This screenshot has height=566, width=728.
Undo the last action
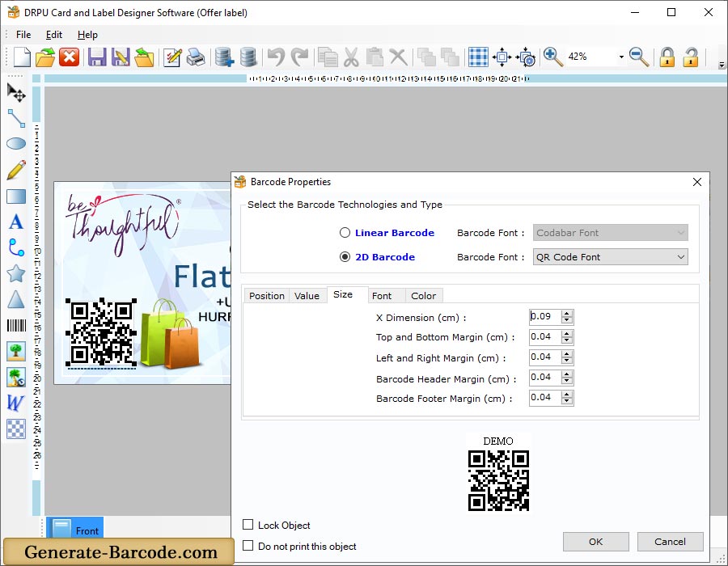(277, 57)
